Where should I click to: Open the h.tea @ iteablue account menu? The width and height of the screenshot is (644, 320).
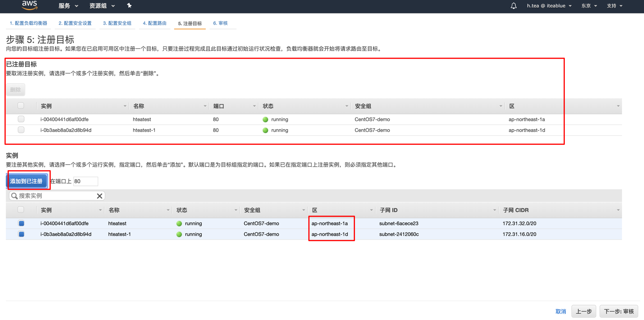(x=549, y=6)
